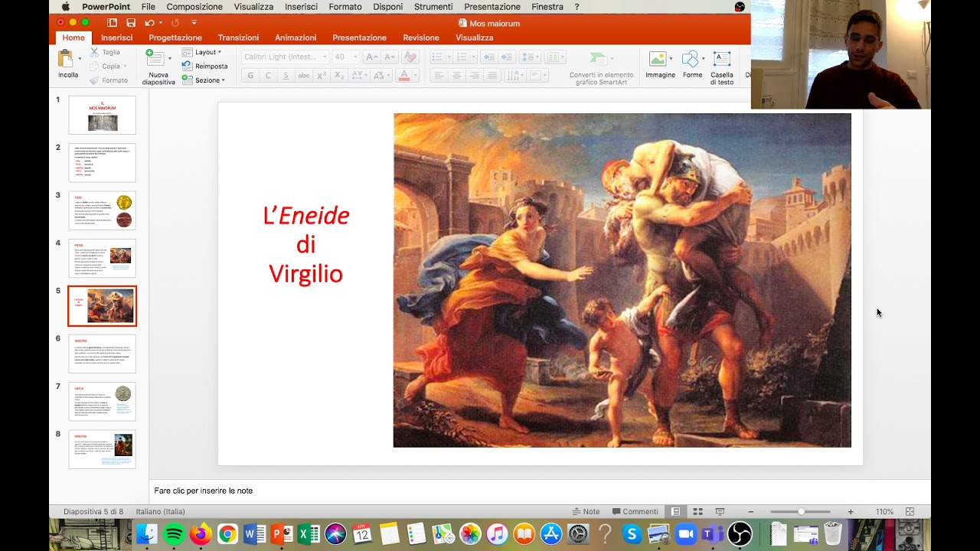Apply superscript formatting
The height and width of the screenshot is (551, 980).
[x=322, y=75]
